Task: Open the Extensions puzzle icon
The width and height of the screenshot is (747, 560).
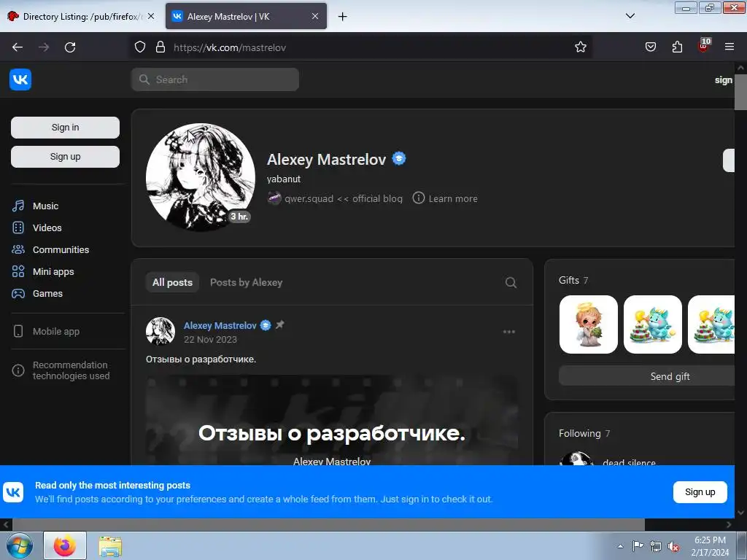Action: click(x=677, y=47)
